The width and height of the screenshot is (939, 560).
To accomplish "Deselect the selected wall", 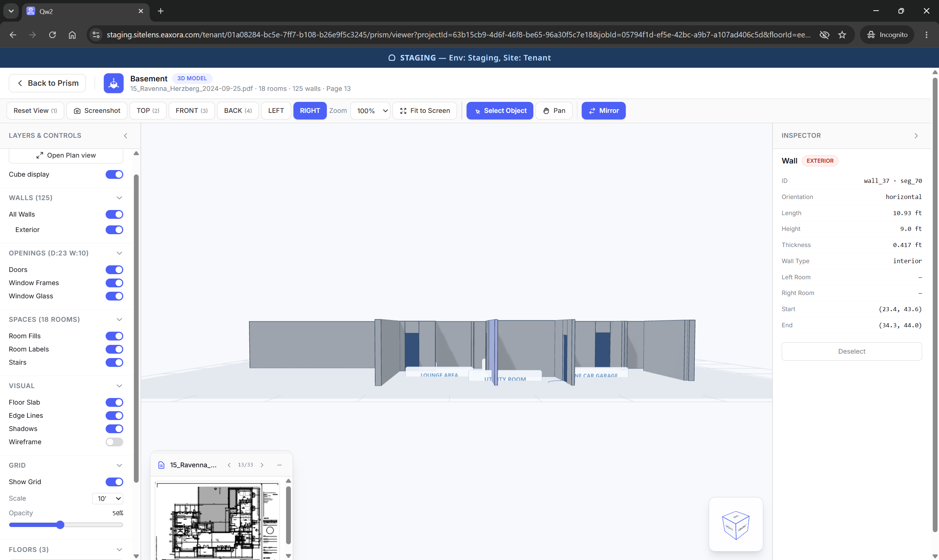I will [x=851, y=351].
